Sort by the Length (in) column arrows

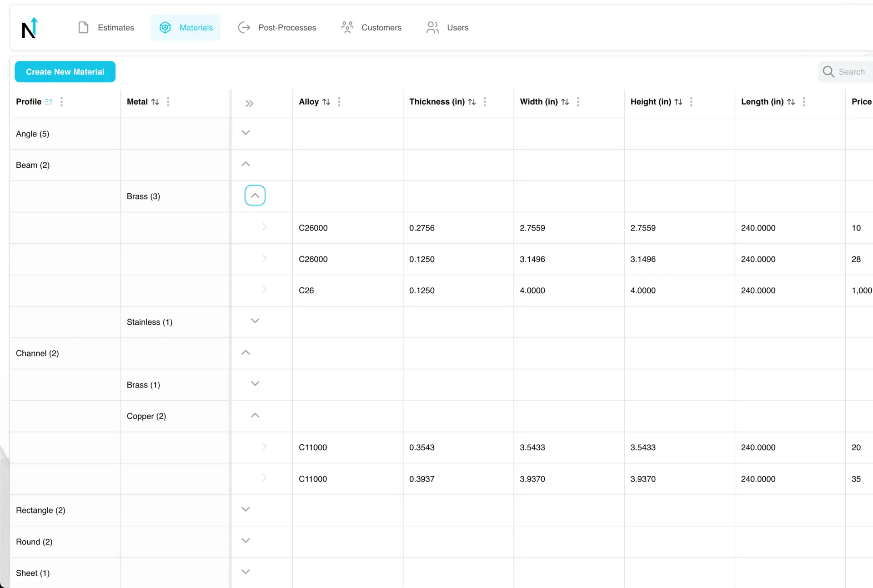[791, 102]
